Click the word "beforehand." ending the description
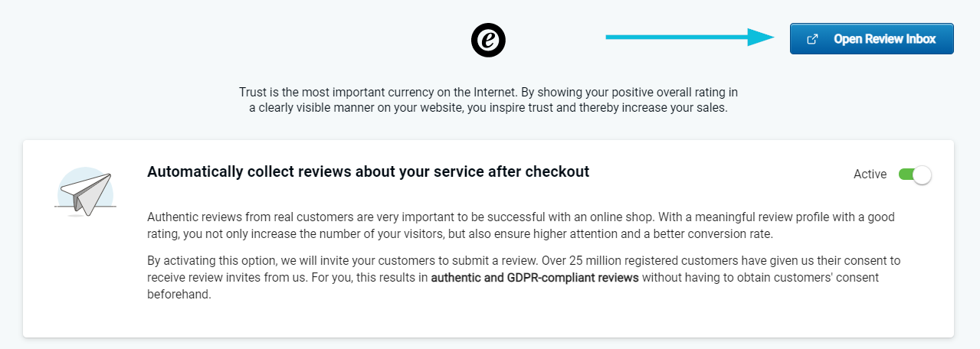 (x=179, y=294)
